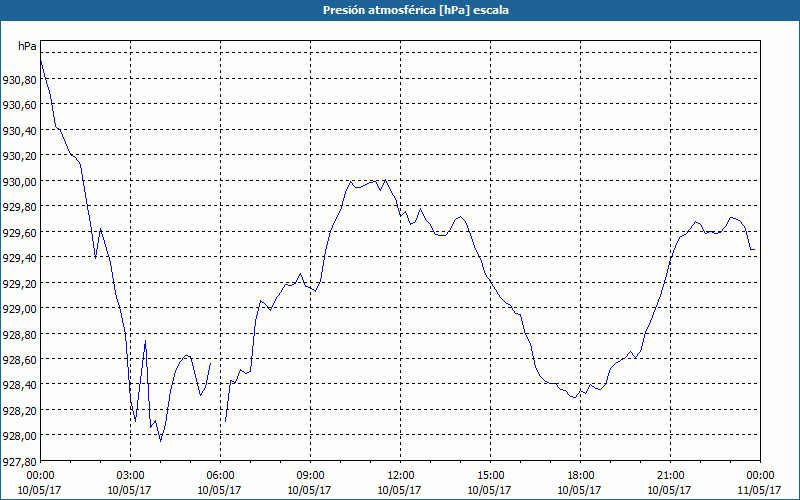Select the 927,80 y-axis minimum label
Image resolution: width=800 pixels, height=500 pixels.
[20, 462]
